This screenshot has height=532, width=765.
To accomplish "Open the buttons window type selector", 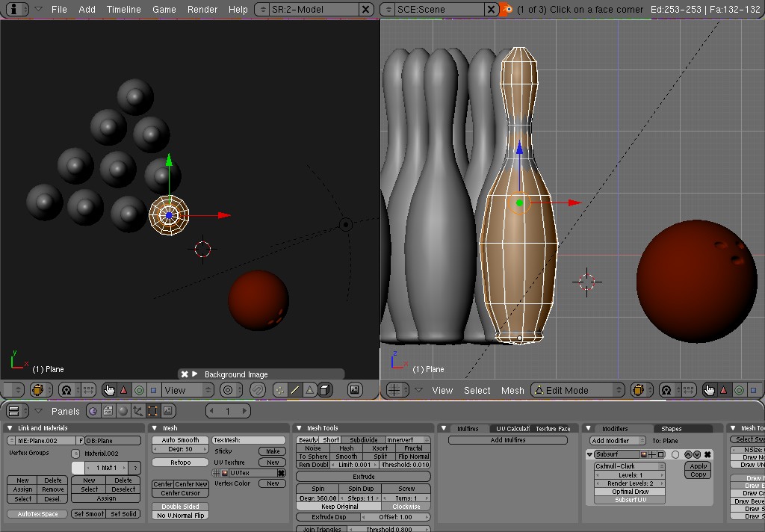I will tap(18, 411).
